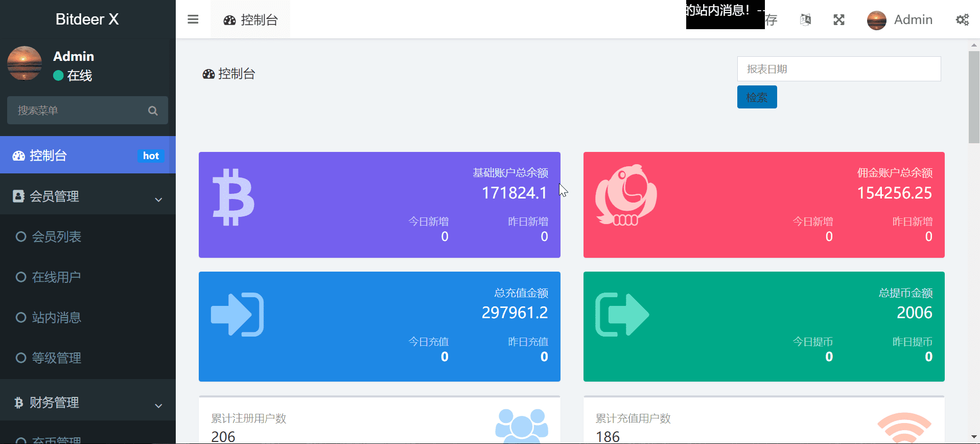This screenshot has width=980, height=444.
Task: Click the vertical page scrollbar thumb
Action: click(974, 97)
